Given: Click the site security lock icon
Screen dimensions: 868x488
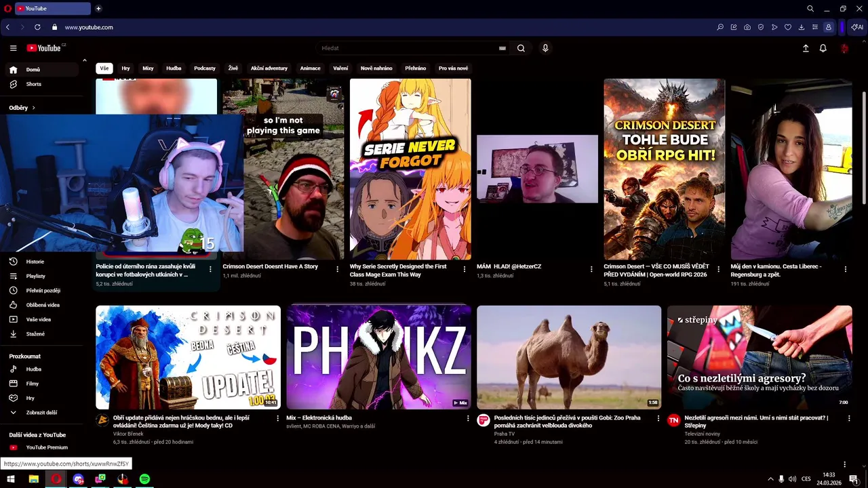Looking at the screenshot, I should (x=56, y=27).
